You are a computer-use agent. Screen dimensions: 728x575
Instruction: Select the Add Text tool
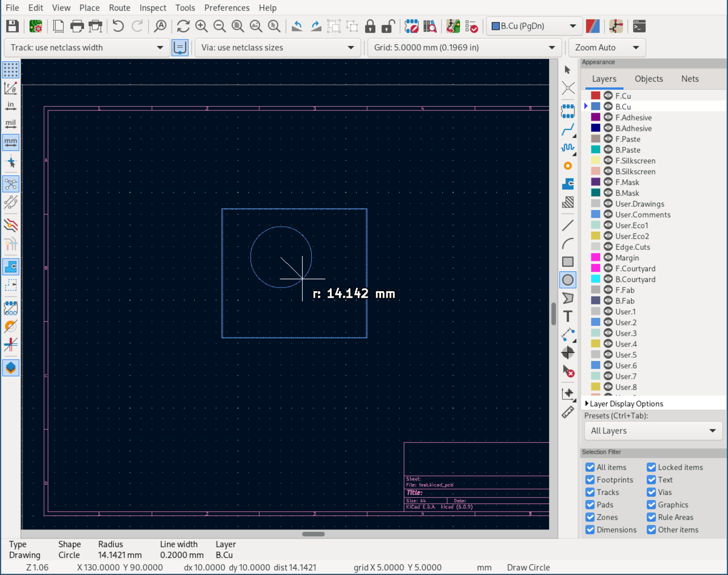click(x=568, y=316)
